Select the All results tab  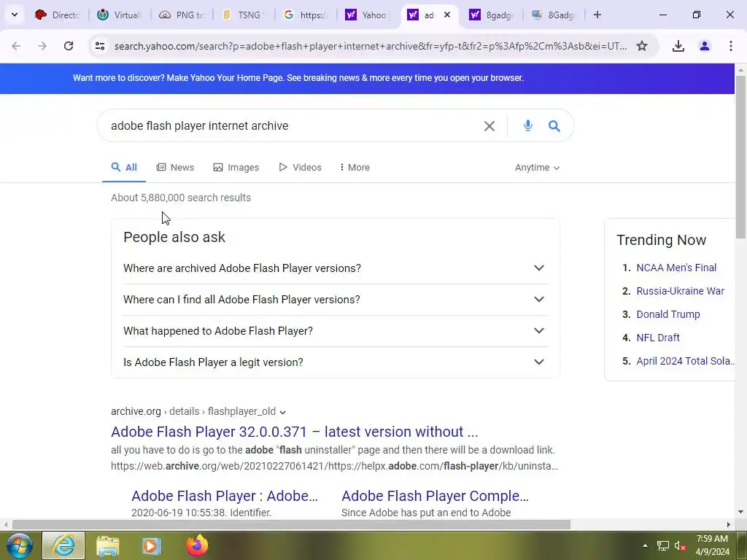coord(124,167)
